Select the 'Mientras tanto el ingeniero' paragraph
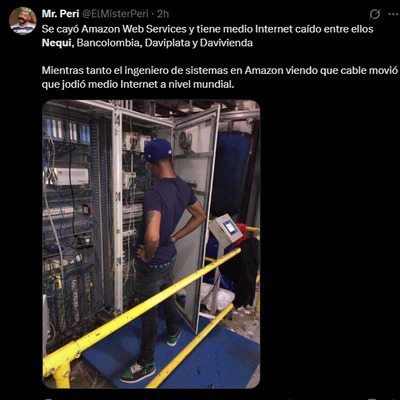Image resolution: width=400 pixels, height=400 pixels. point(220,77)
